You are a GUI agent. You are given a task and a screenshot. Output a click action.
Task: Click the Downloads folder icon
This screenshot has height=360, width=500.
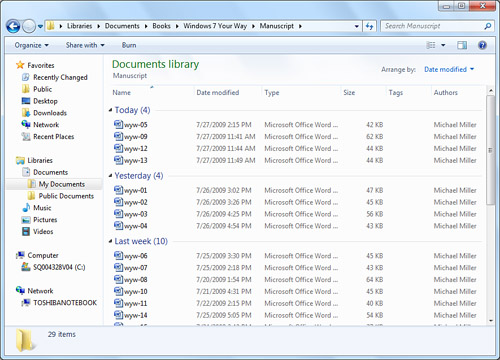pos(26,113)
